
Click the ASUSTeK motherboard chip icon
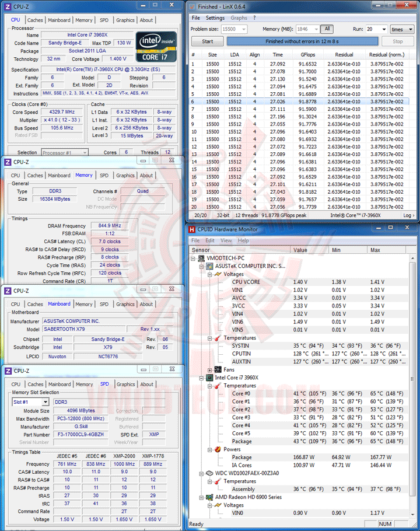pos(209,266)
